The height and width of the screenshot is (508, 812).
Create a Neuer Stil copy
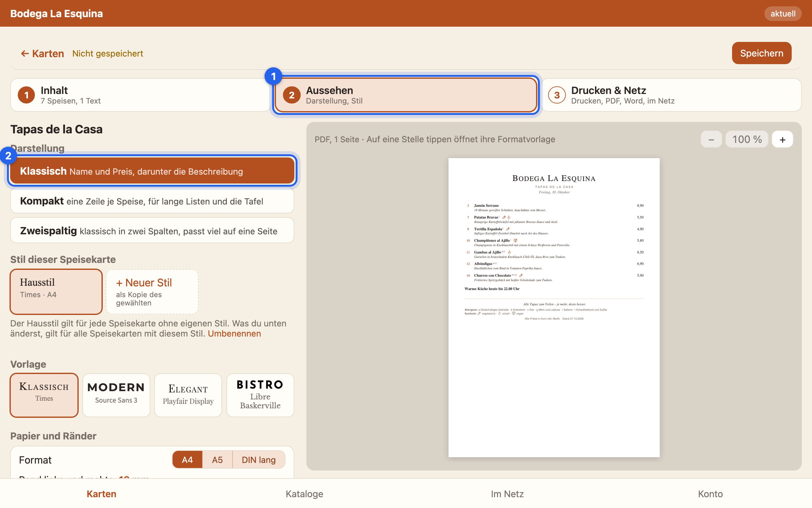[152, 291]
